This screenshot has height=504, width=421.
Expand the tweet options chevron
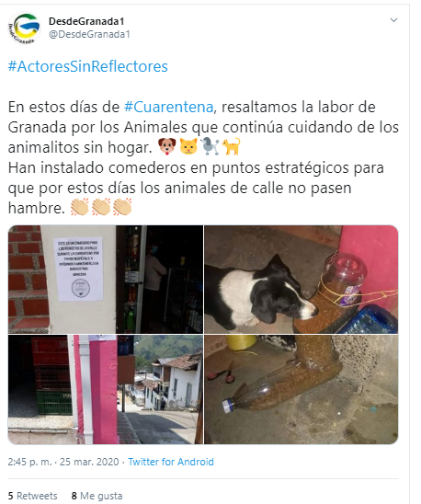(x=393, y=20)
